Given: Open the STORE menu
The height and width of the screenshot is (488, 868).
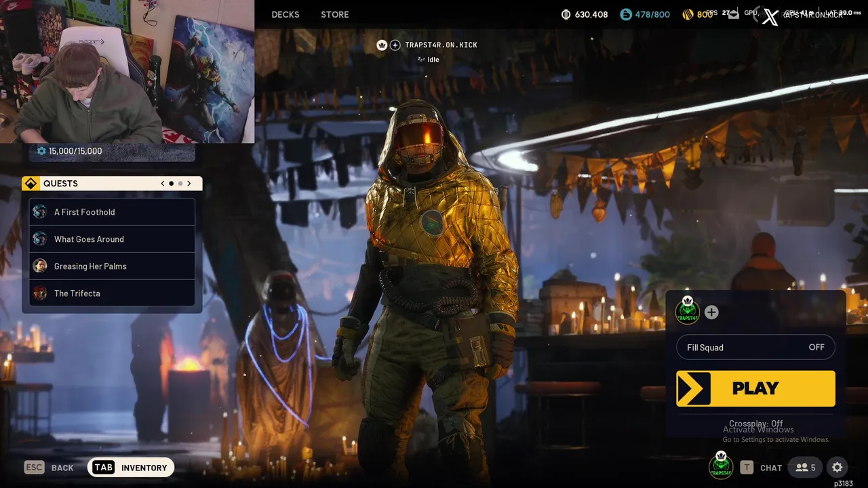Looking at the screenshot, I should tap(335, 14).
